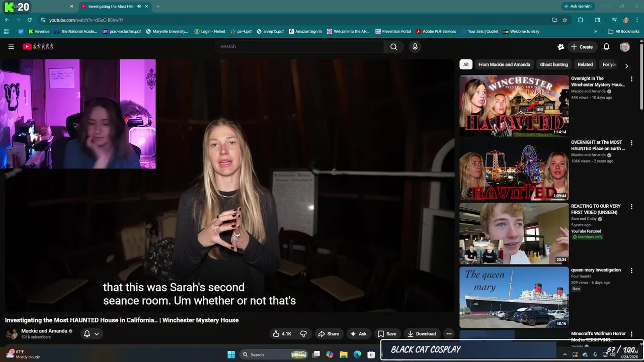Open the Adobe PDF Services bookmark
The image size is (644, 362).
point(436,31)
